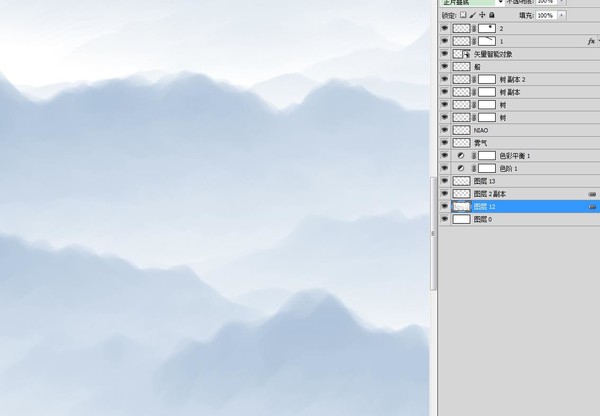Hide 图层 13 via eye icon
Viewport: 600px width, 416px height.
(444, 181)
